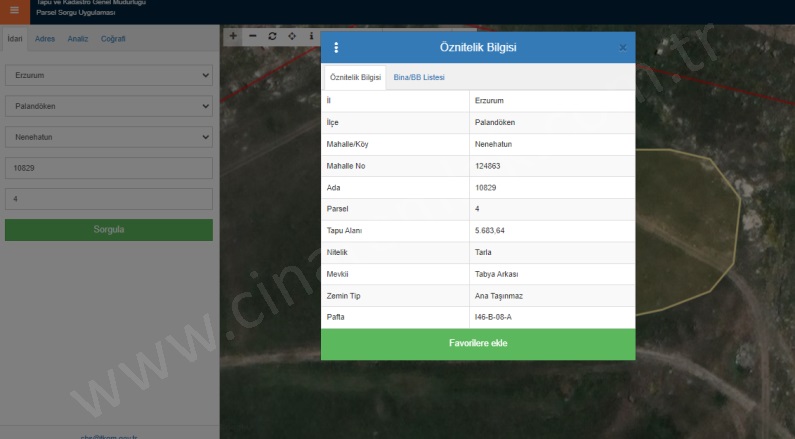Click the Favorilere ekle button
This screenshot has width=795, height=439.
478,344
